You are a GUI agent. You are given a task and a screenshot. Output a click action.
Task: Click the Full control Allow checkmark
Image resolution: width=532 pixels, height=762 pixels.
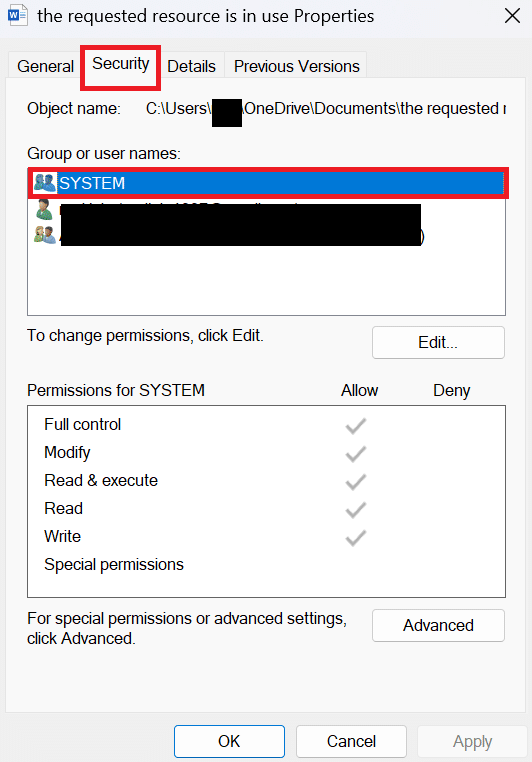click(356, 426)
